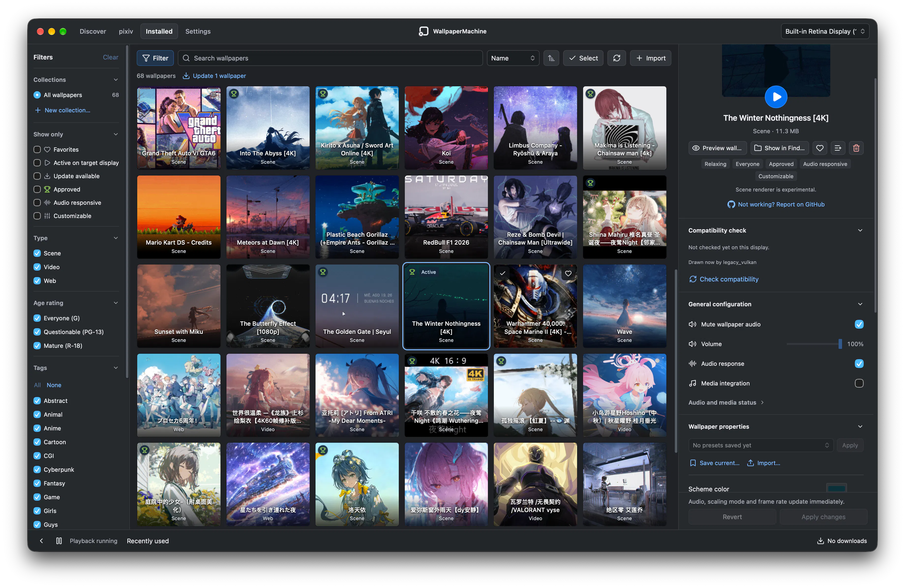
Task: Open the No presets saved yet dropdown
Action: [x=760, y=445]
